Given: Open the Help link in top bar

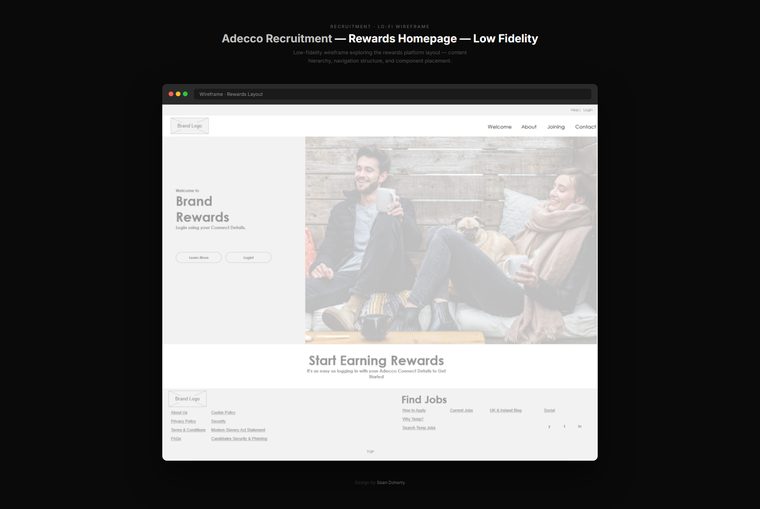Looking at the screenshot, I should [575, 110].
